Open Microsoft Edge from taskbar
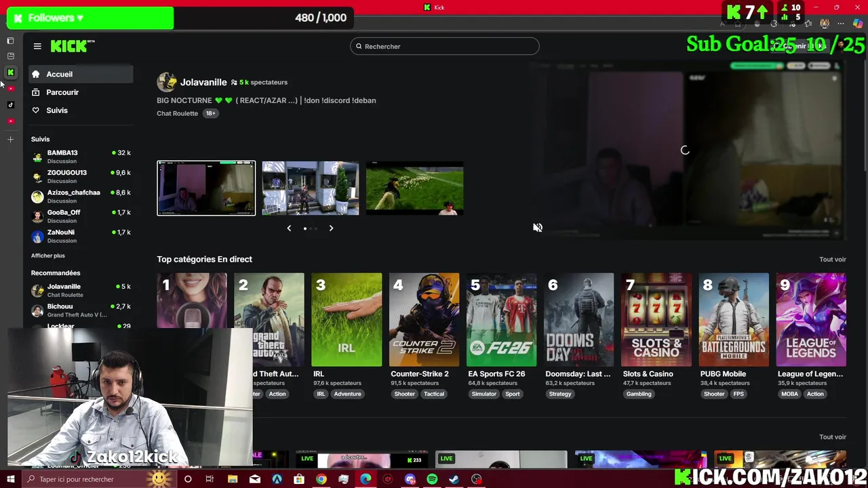The image size is (868, 488). click(366, 479)
